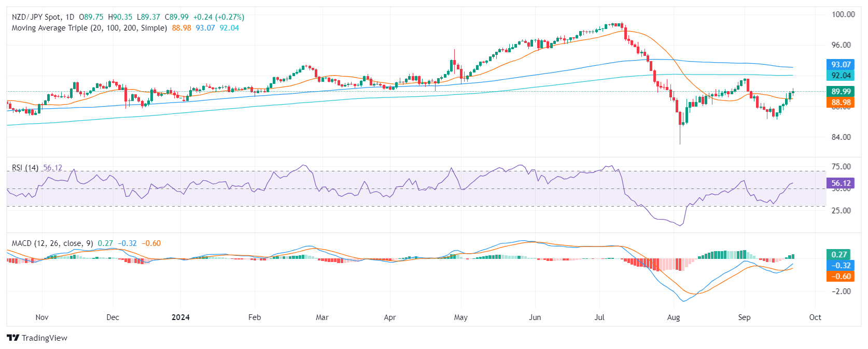The image size is (868, 349).
Task: Click the green 89.99 current price tag
Action: (x=841, y=92)
